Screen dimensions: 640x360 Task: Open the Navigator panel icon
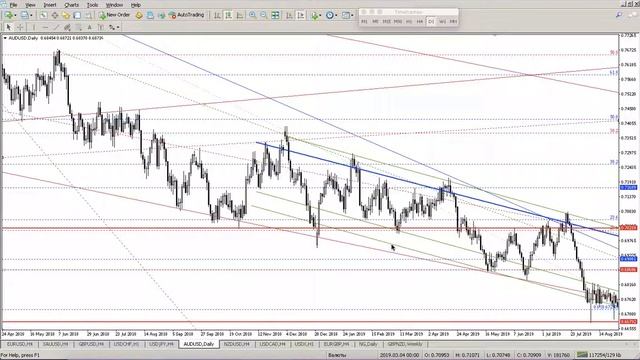click(66, 15)
